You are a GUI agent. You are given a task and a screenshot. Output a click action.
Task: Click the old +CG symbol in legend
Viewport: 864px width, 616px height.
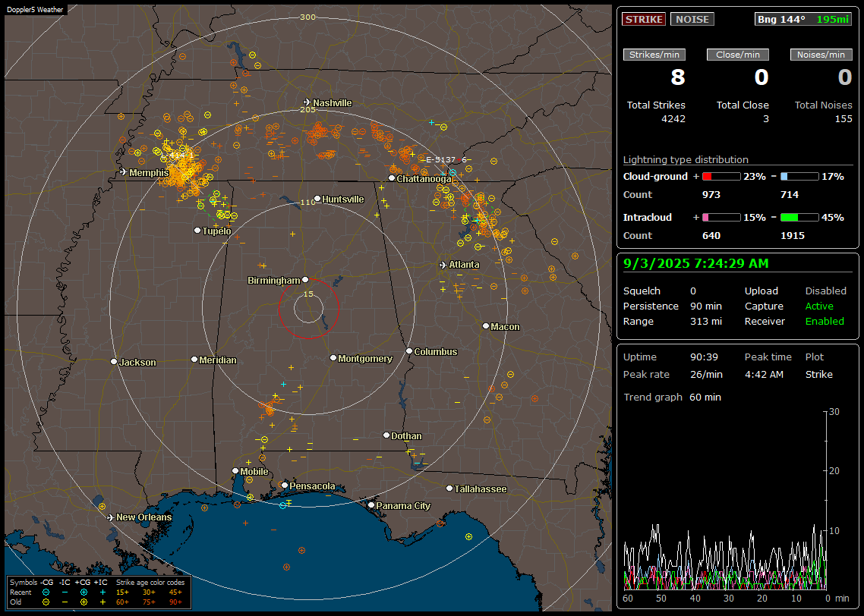(84, 602)
